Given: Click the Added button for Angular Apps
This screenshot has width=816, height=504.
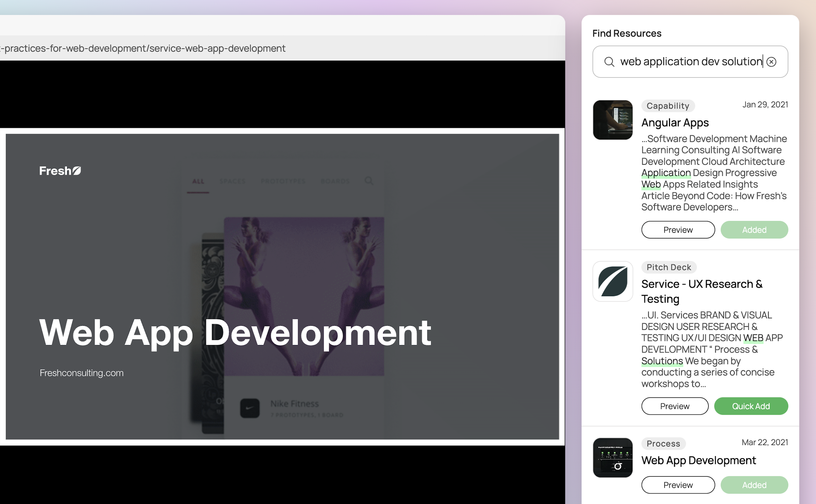Looking at the screenshot, I should [754, 230].
